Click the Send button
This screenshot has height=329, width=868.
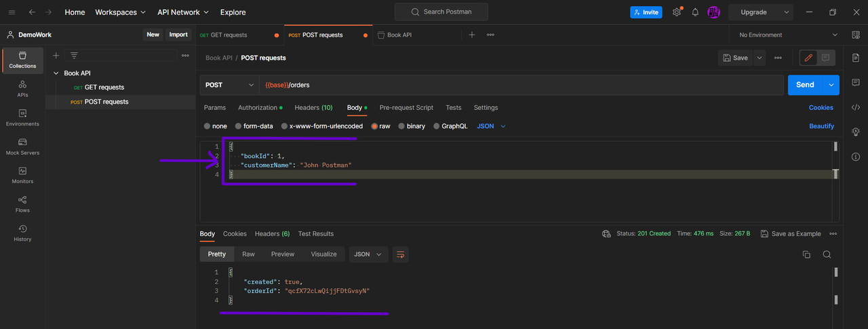pos(805,85)
